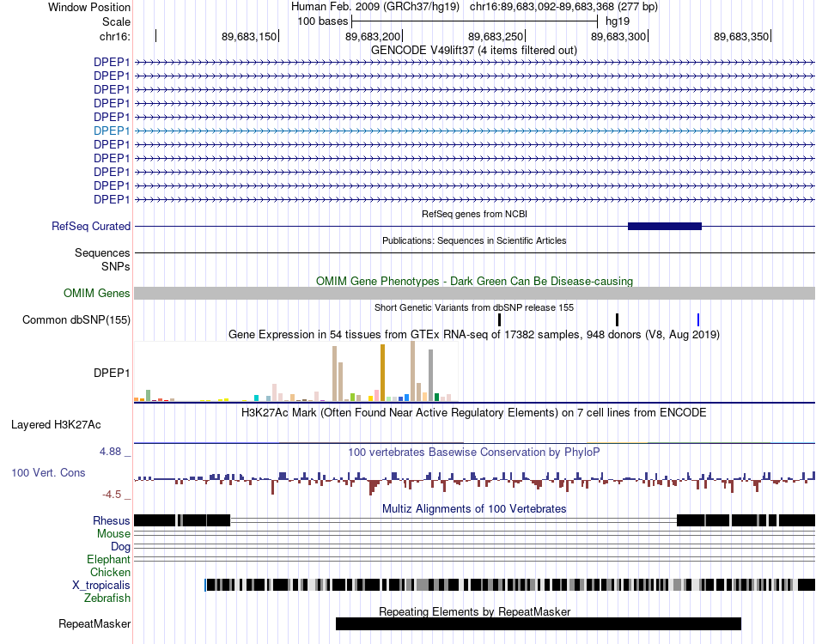Open the GENCODE V49lift37 track title
Screen dimensions: 816x644
click(x=473, y=51)
